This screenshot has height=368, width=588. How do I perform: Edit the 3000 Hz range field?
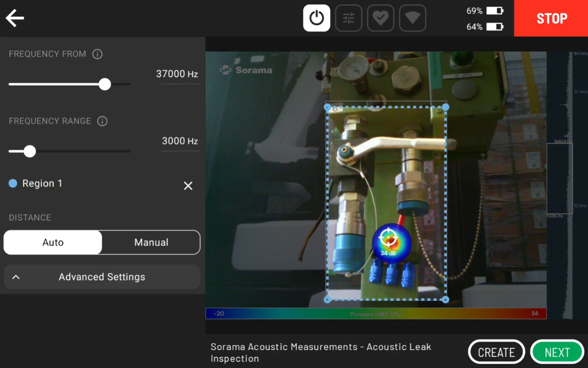tap(180, 141)
